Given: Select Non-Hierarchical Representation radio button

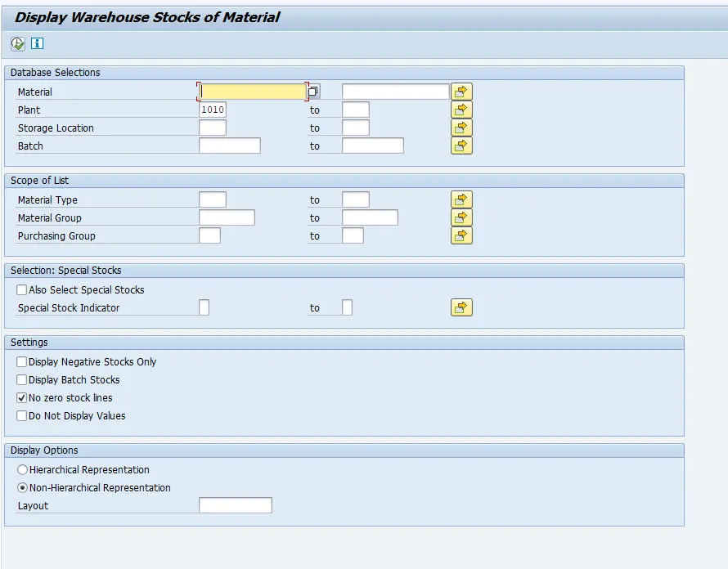Looking at the screenshot, I should (23, 488).
